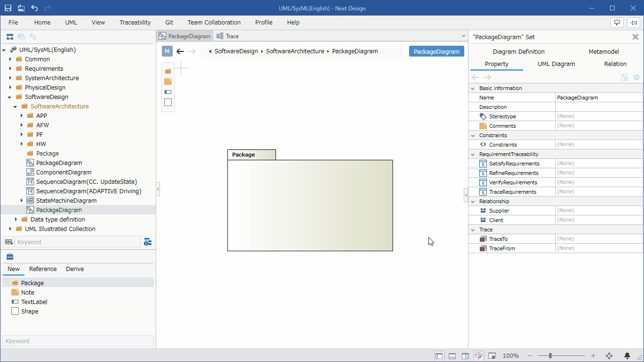Open the Derive tab in toolbox
Image resolution: width=644 pixels, height=362 pixels.
75,269
